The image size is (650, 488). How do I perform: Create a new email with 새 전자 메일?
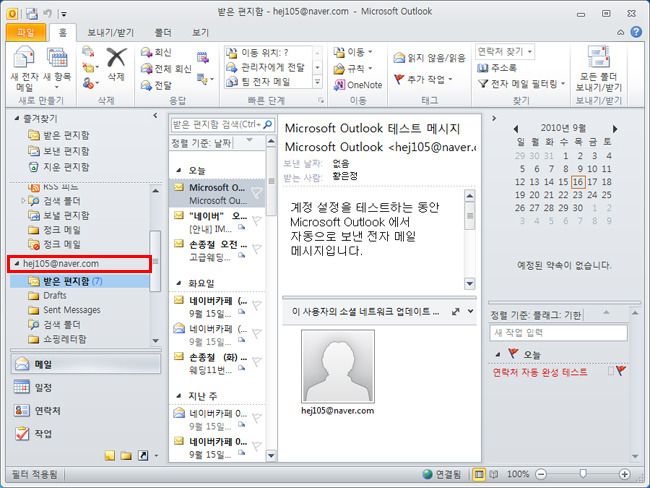pyautogui.click(x=24, y=69)
